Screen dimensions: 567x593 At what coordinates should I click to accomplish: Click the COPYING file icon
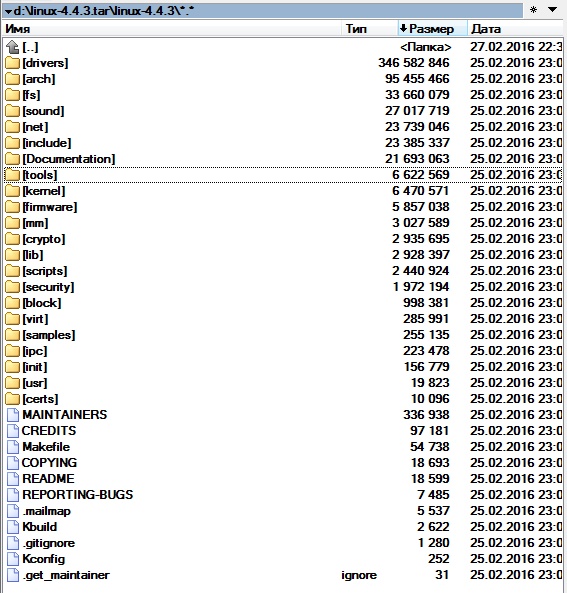[13, 463]
